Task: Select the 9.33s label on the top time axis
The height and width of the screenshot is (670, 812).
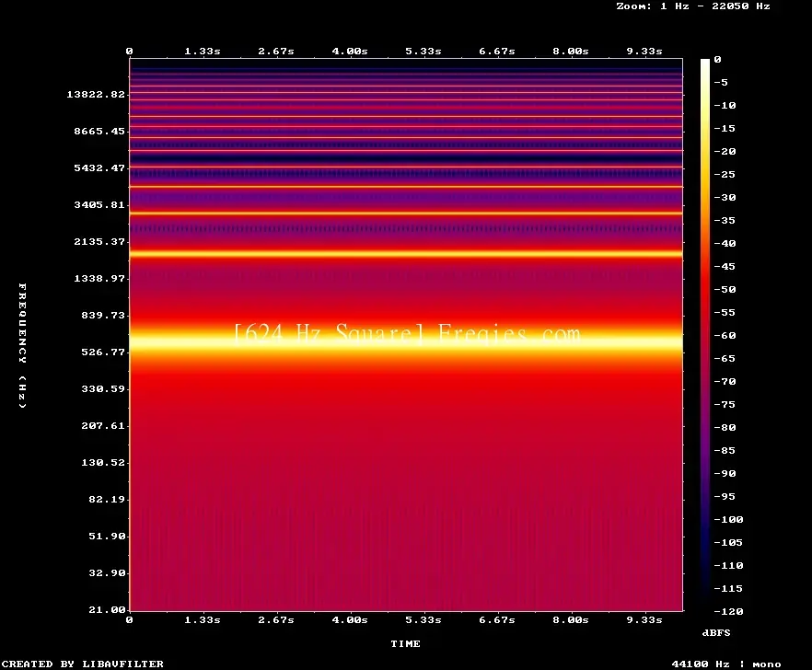Action: [x=644, y=52]
